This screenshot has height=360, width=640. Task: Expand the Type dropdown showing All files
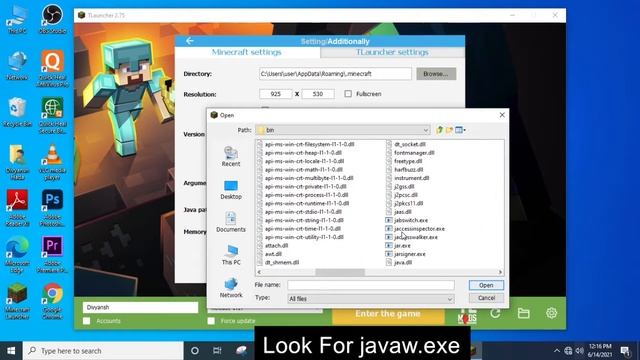[449, 299]
